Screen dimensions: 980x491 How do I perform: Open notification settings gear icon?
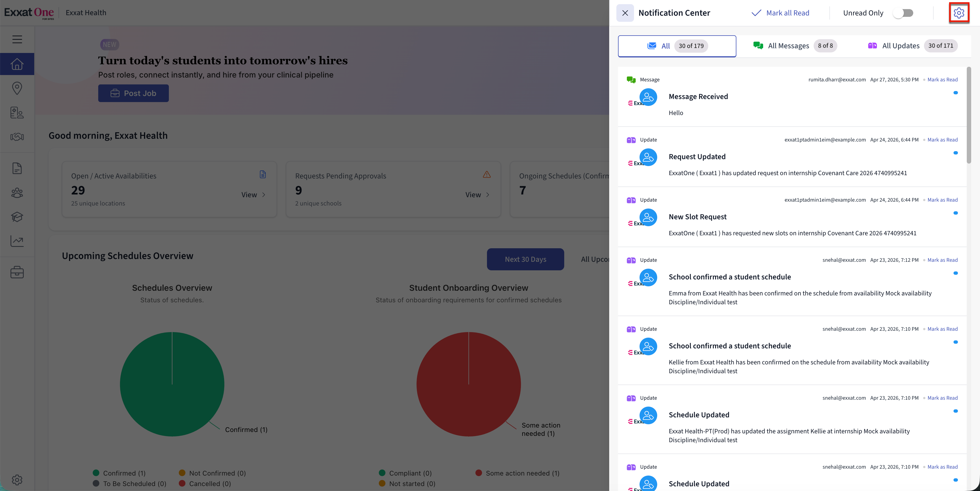point(958,13)
